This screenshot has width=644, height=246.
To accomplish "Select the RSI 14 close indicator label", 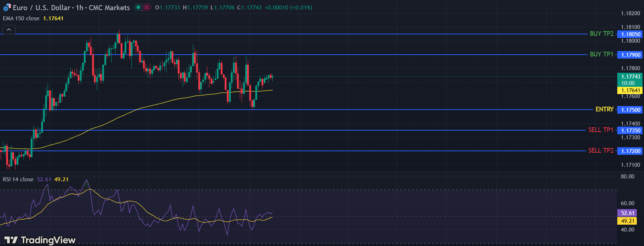I will [x=18, y=179].
